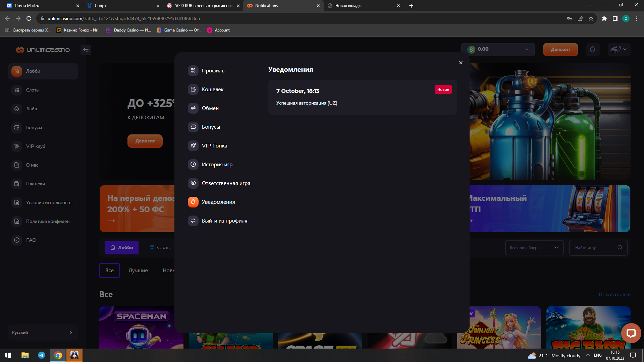Open Telegram from the Windows taskbar

[42, 355]
